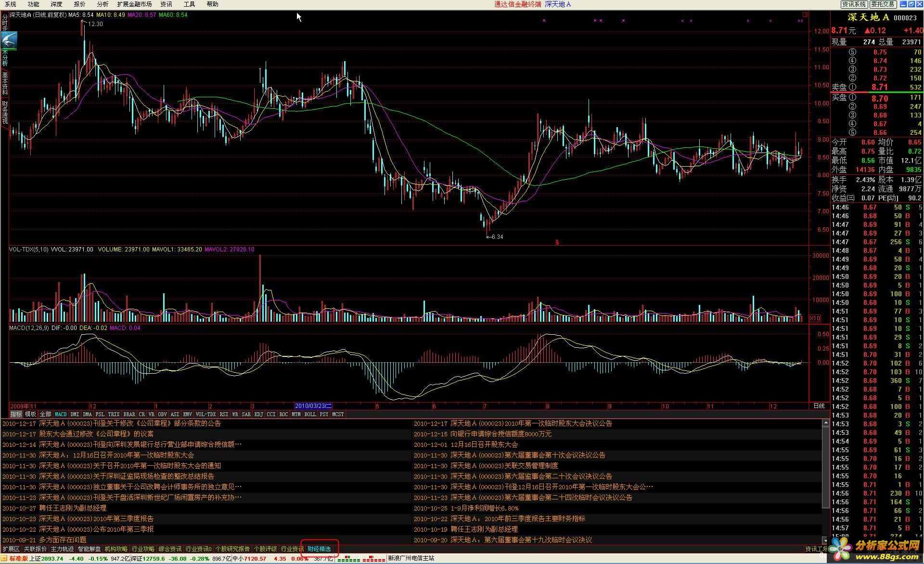Open the 深度 menu
This screenshot has width=924, height=564.
(56, 4)
